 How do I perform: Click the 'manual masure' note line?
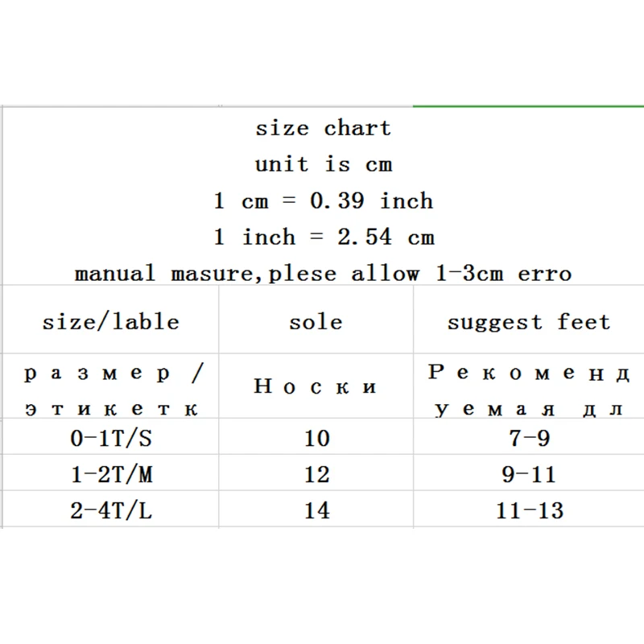click(x=323, y=274)
